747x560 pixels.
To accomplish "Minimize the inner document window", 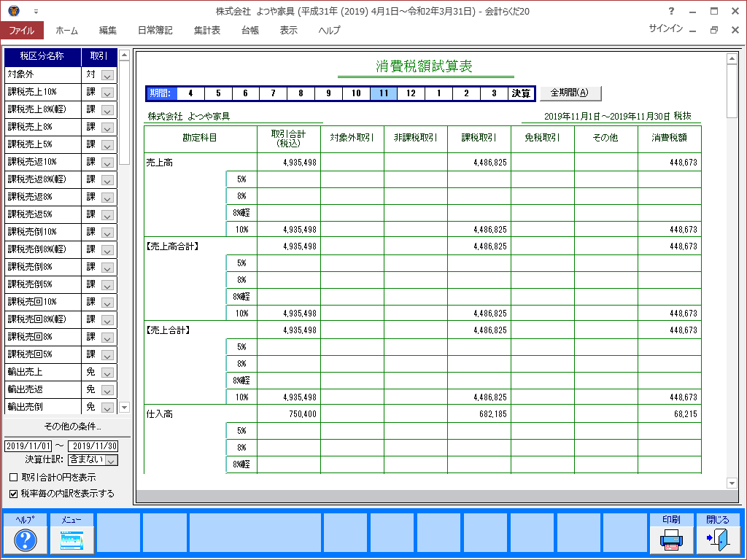I will [x=693, y=31].
